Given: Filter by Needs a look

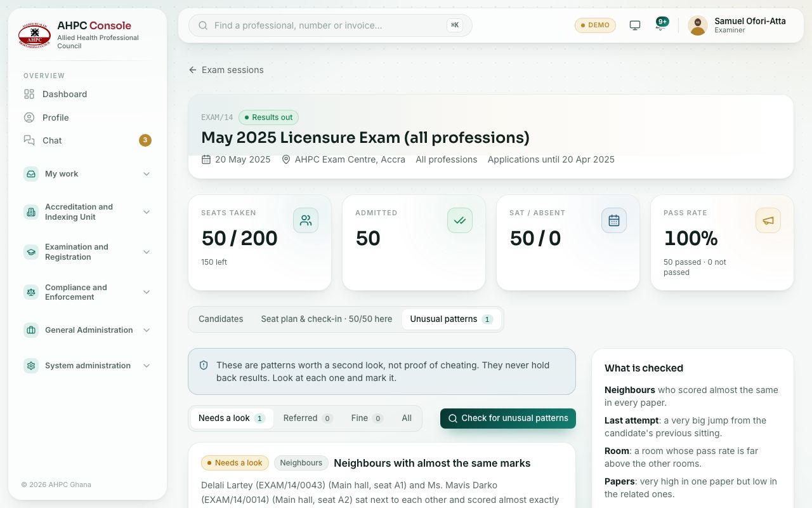Looking at the screenshot, I should coord(232,418).
